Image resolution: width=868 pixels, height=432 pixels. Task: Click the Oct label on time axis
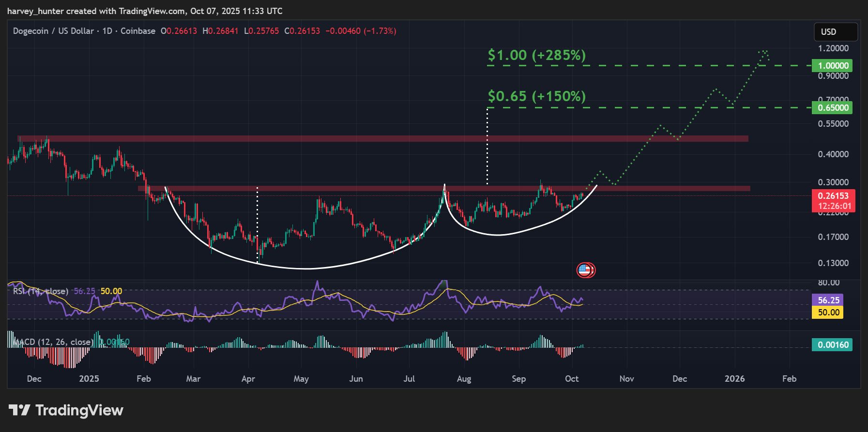[x=572, y=379]
